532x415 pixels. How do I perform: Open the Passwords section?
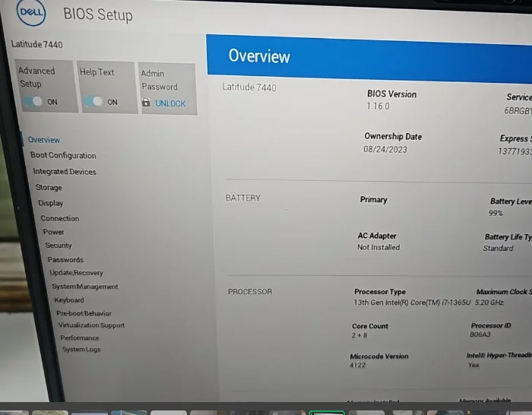[65, 260]
